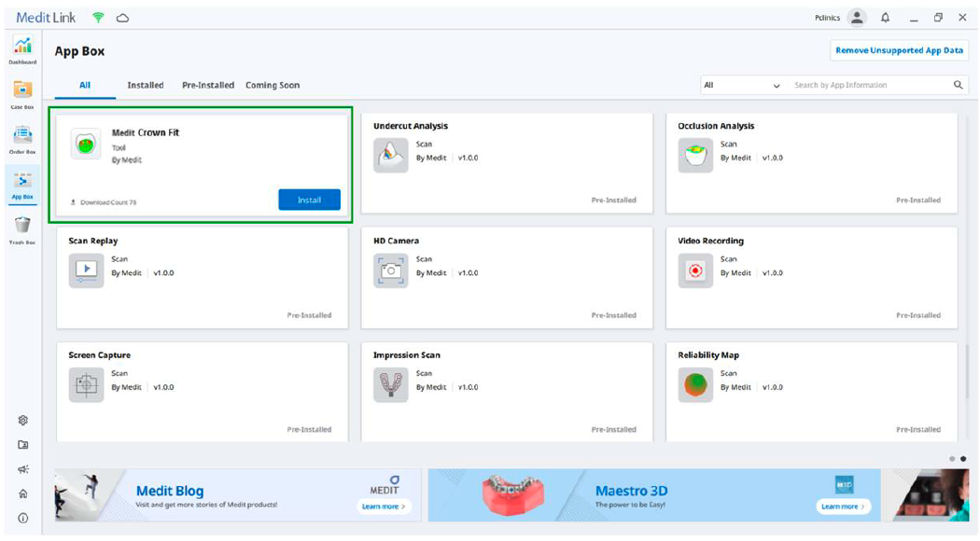The image size is (980, 541).
Task: Open the info icon at sidebar bottom
Action: point(23,518)
